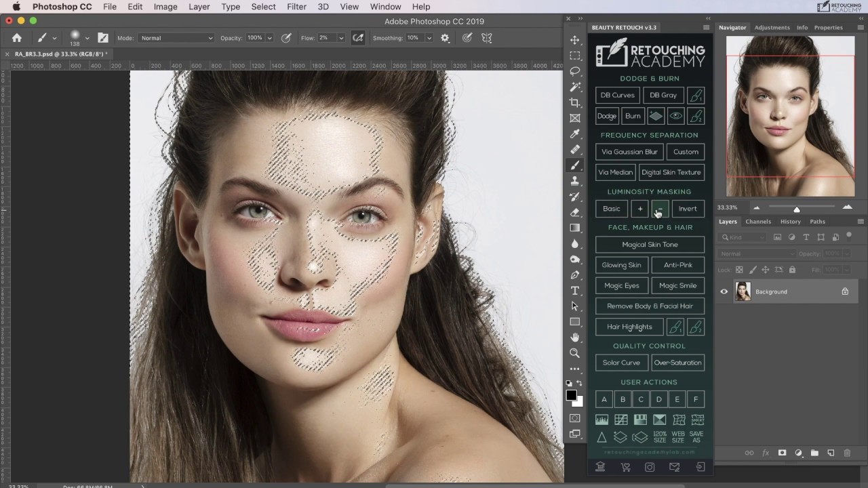
Task: Open the eye icon in Dodge & Burn row
Action: pos(675,115)
